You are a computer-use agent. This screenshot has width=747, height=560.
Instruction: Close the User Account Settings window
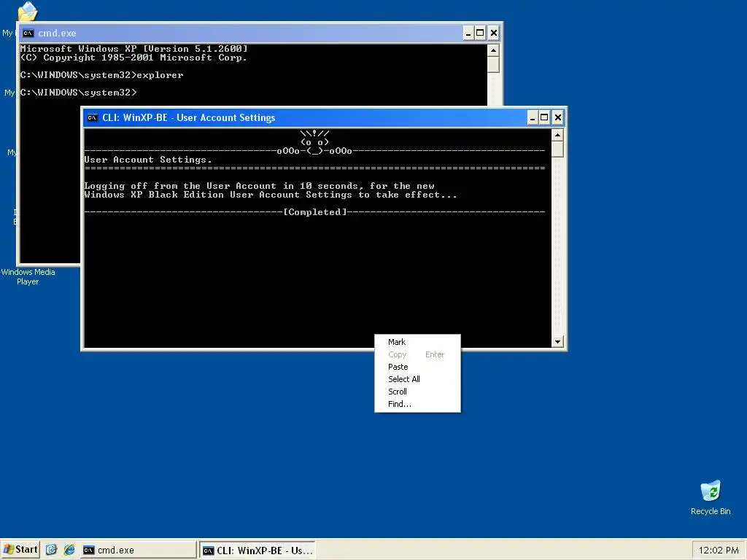click(558, 117)
